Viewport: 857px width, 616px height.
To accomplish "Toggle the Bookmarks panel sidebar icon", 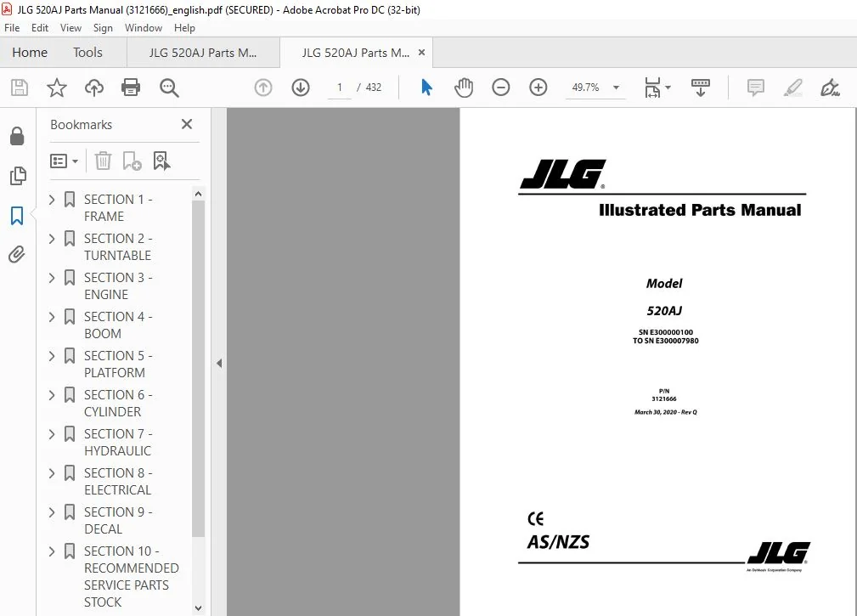I will [17, 215].
